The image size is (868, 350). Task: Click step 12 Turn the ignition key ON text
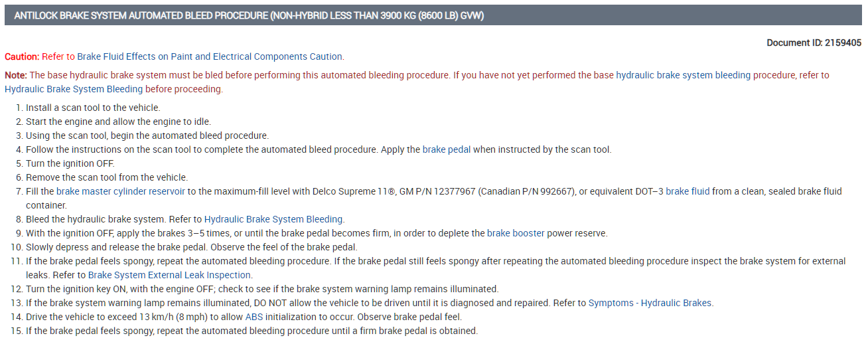click(262, 289)
